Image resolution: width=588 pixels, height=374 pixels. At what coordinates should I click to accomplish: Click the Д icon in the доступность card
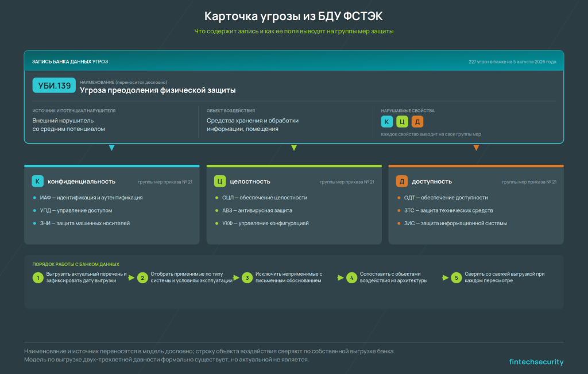(401, 181)
